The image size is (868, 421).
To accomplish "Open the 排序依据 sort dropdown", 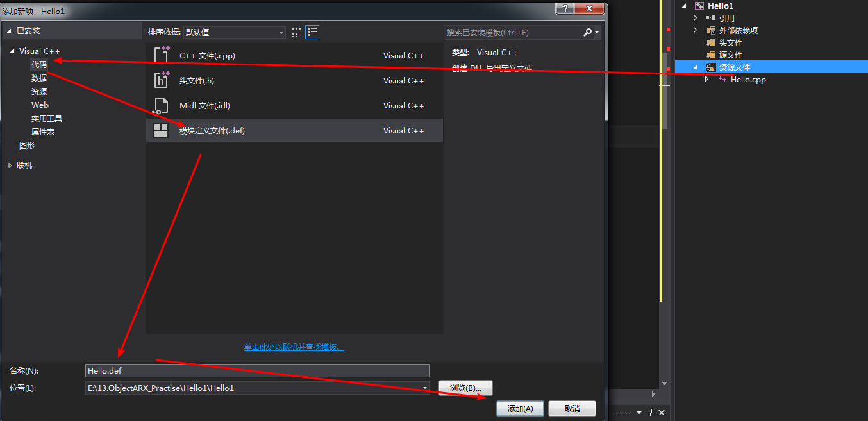I will [281, 31].
